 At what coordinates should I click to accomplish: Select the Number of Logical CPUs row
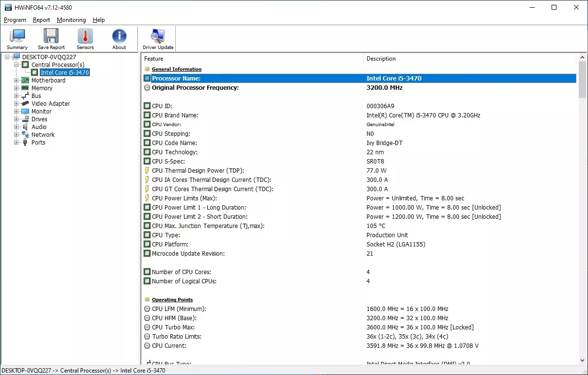tap(359, 281)
